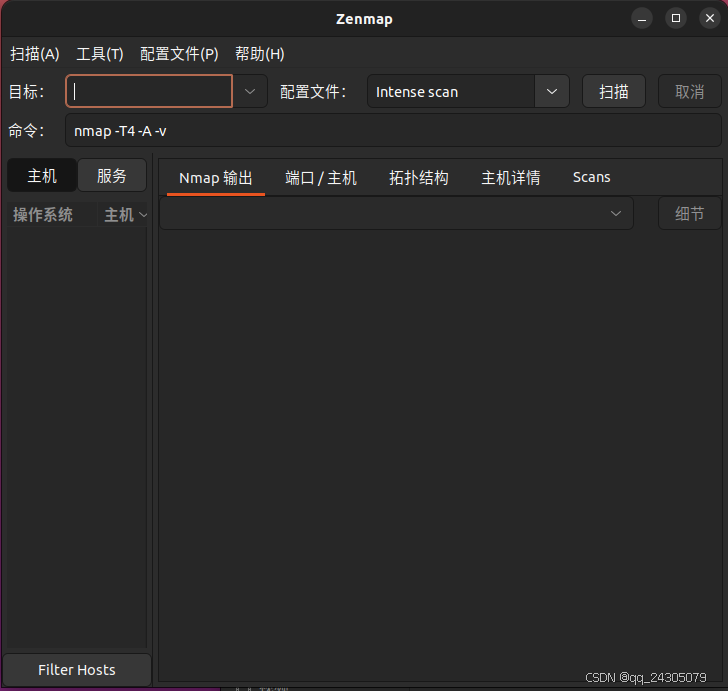Close the Zenmap window
The width and height of the screenshot is (728, 691).
coord(710,18)
